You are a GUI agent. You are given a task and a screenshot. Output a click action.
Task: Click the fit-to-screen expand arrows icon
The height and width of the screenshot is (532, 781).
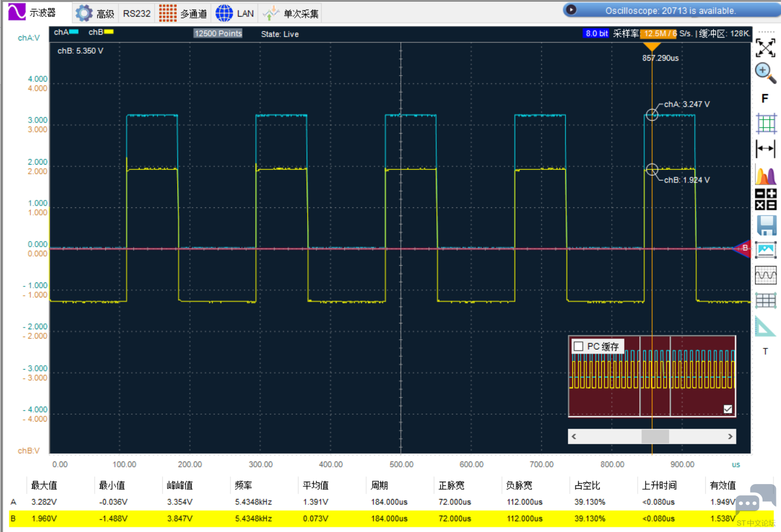pos(765,47)
